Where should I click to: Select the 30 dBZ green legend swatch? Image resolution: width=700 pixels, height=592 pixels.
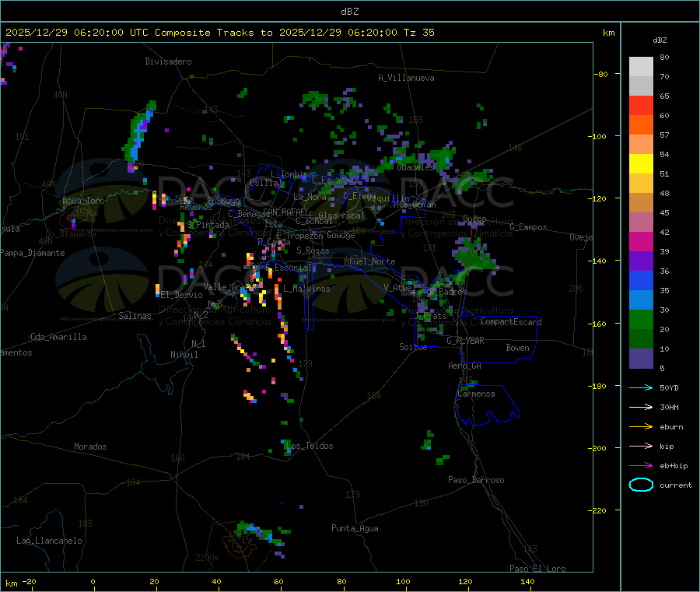641,319
